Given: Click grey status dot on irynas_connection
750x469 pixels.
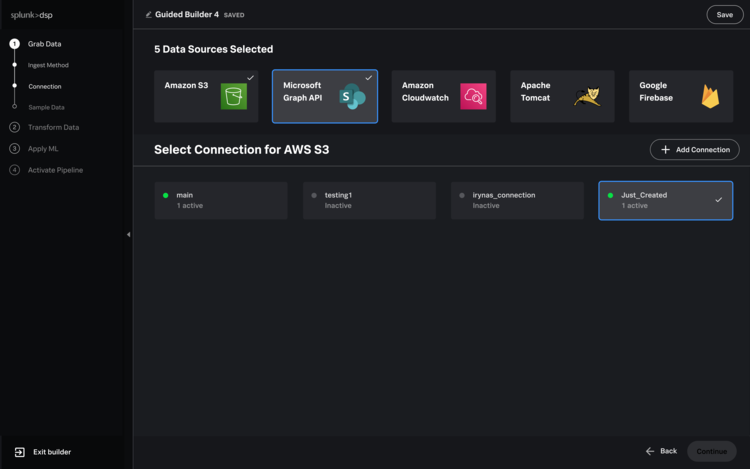Looking at the screenshot, I should coord(462,195).
